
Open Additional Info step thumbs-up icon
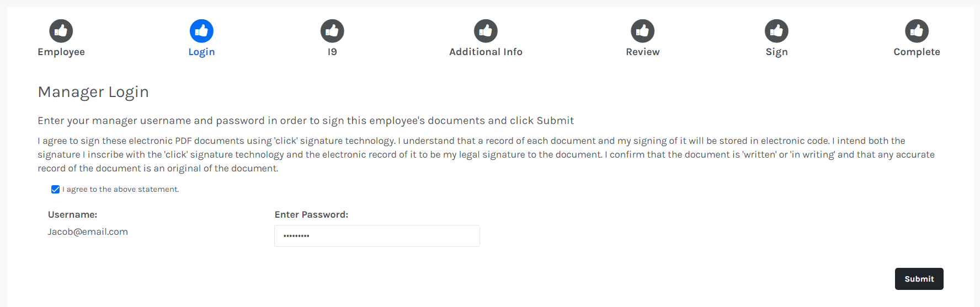click(x=486, y=31)
